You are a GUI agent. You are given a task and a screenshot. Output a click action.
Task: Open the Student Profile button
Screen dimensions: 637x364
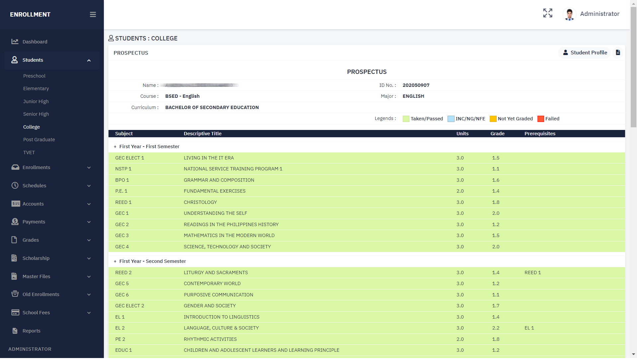(x=585, y=53)
